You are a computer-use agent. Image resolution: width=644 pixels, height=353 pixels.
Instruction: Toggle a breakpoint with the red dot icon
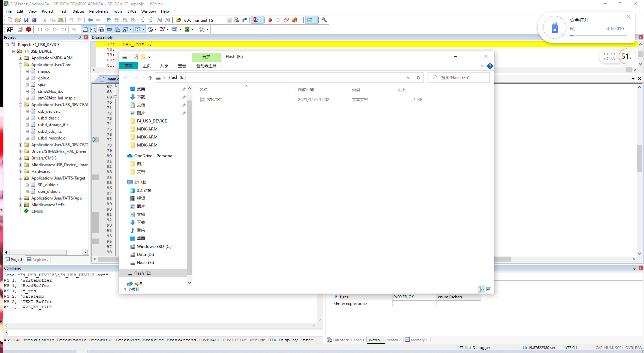(x=270, y=20)
